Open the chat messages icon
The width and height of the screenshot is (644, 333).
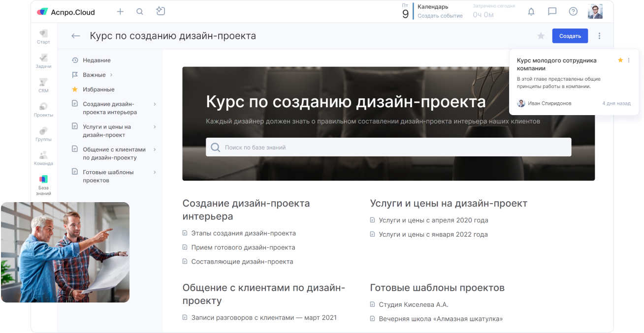click(552, 12)
